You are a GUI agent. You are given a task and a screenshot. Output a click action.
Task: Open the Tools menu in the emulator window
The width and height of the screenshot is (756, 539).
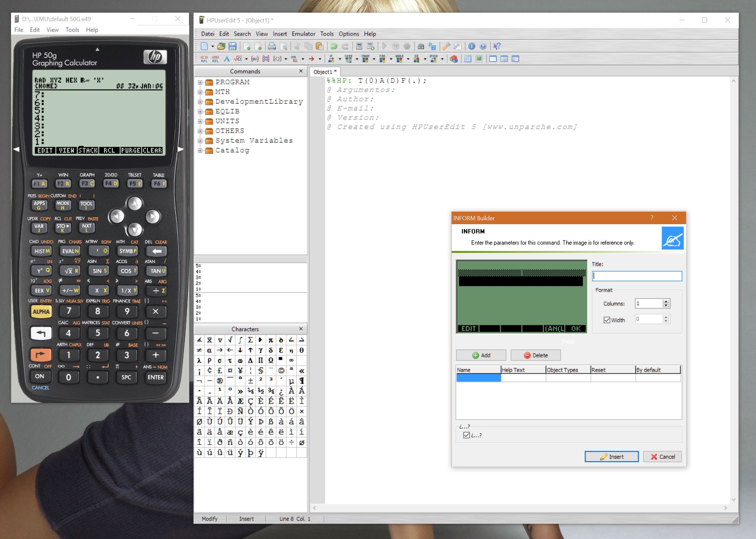72,30
